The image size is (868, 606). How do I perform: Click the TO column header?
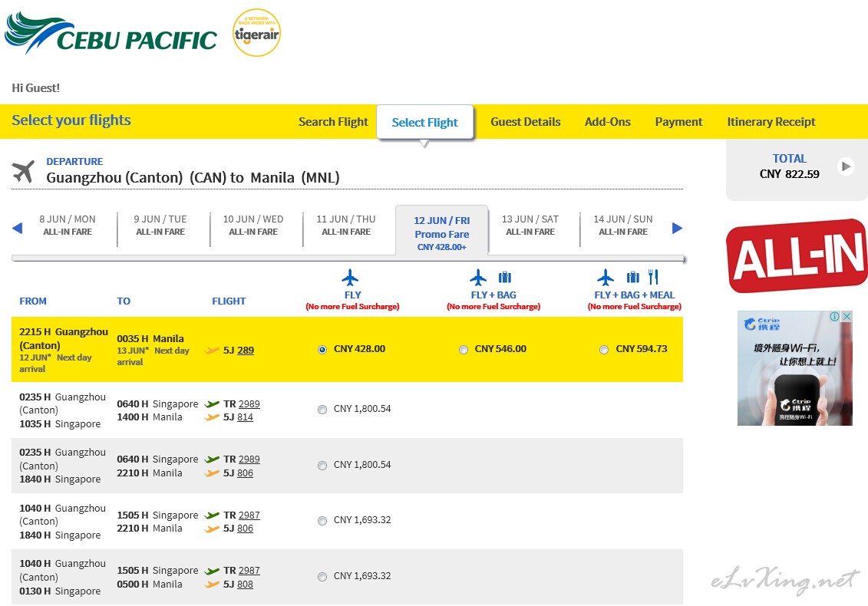124,301
